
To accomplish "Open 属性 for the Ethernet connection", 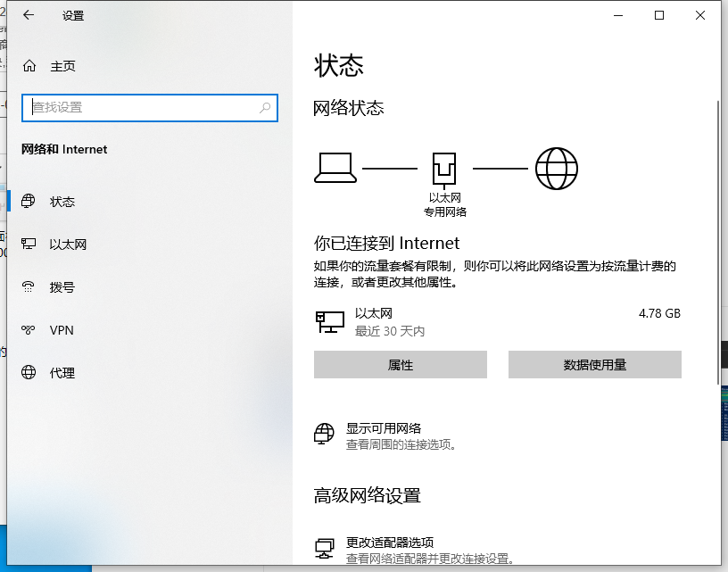I will tap(401, 364).
